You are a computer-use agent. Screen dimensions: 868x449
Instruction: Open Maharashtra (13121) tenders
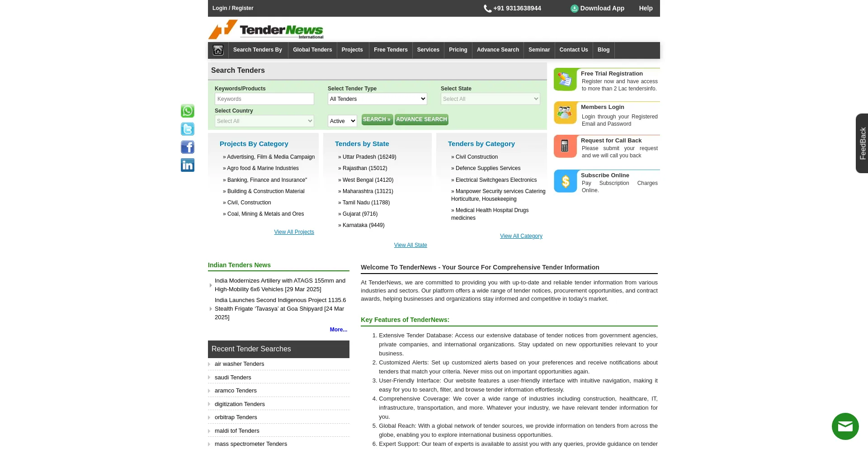pyautogui.click(x=366, y=191)
